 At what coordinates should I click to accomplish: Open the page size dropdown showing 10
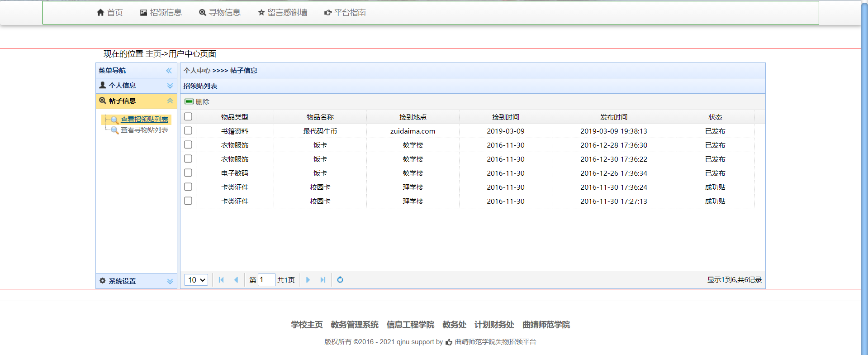click(x=196, y=280)
